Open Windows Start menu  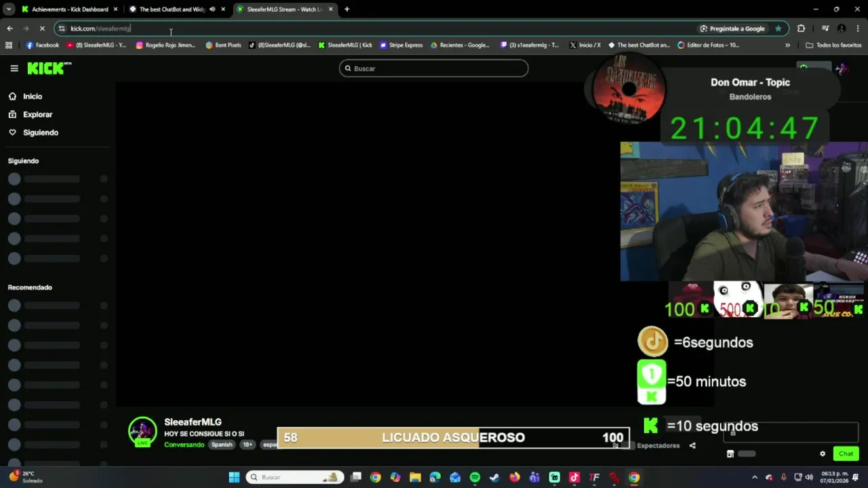click(234, 477)
